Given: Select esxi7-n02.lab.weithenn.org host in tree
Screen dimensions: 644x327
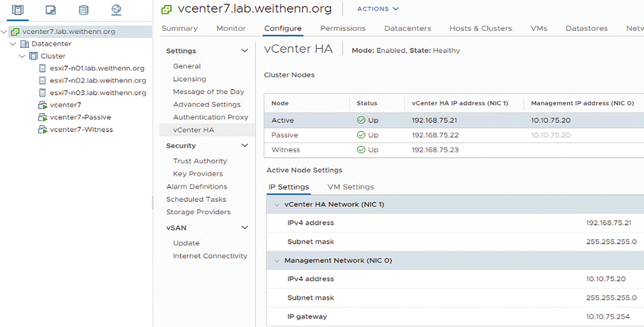Looking at the screenshot, I should point(98,81).
